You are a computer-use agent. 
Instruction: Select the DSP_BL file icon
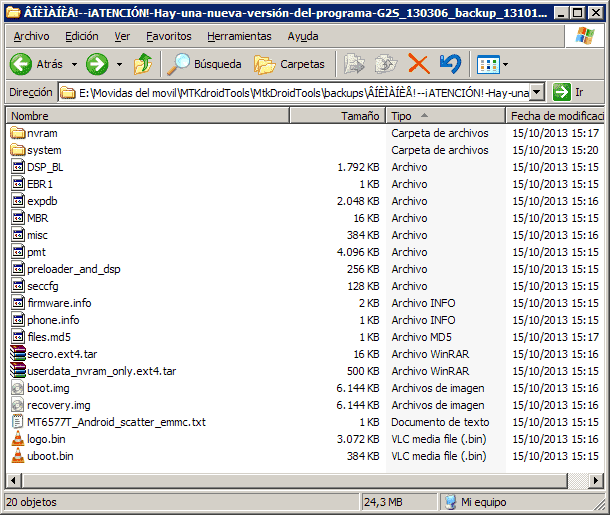(18, 167)
